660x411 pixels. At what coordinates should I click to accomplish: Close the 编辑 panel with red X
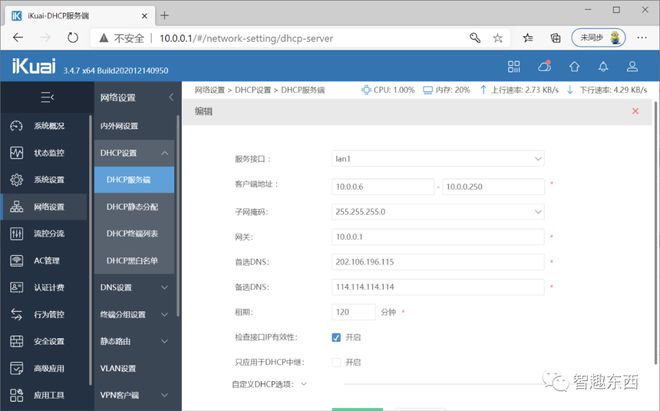635,111
